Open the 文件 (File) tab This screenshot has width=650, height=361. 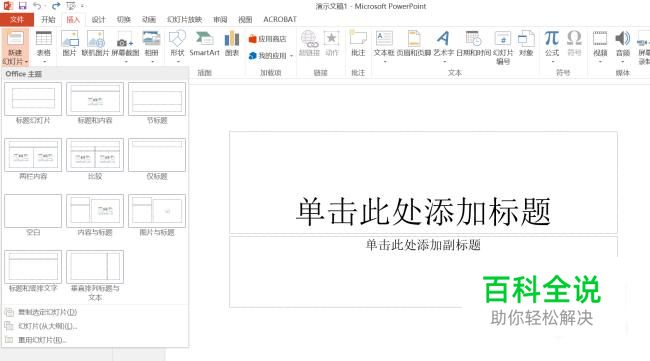pos(17,19)
